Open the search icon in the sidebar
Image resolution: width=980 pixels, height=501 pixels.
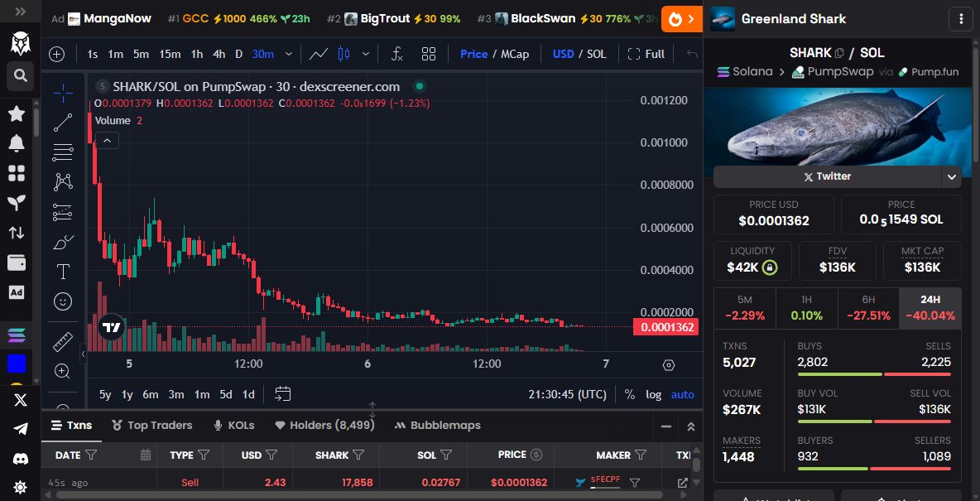tap(21, 75)
